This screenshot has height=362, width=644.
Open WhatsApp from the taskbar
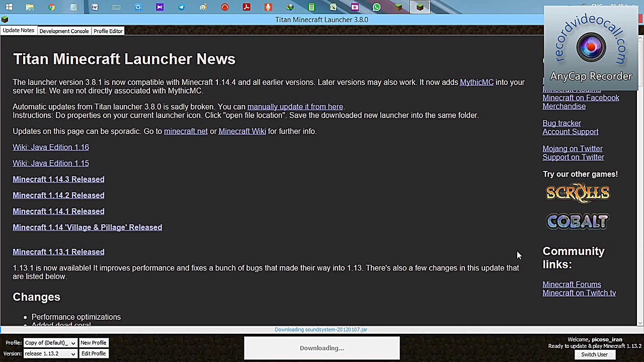376,7
